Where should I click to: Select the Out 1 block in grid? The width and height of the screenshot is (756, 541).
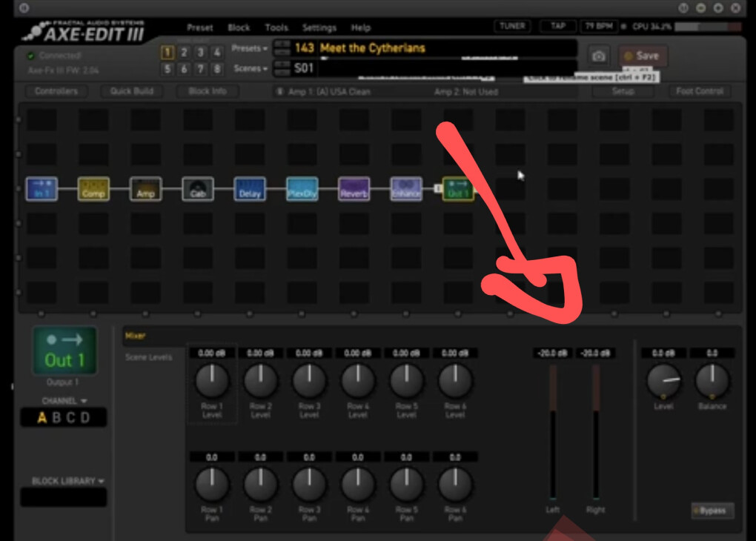pos(458,189)
